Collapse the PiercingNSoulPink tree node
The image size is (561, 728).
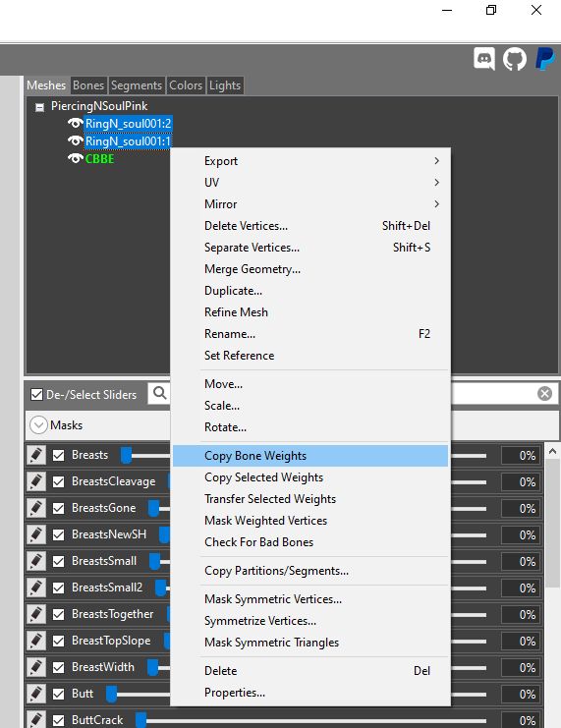[40, 107]
